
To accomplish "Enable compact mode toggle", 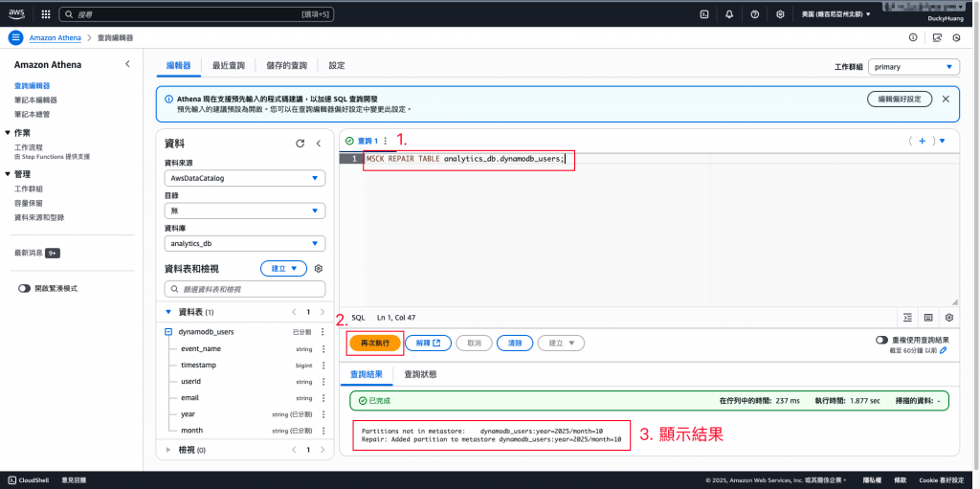I will (24, 288).
